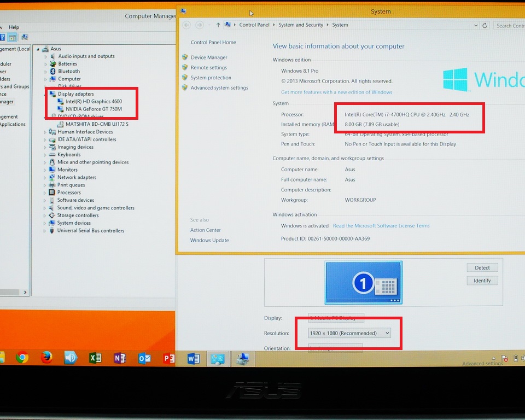Launch Firefox from the taskbar

[46, 358]
